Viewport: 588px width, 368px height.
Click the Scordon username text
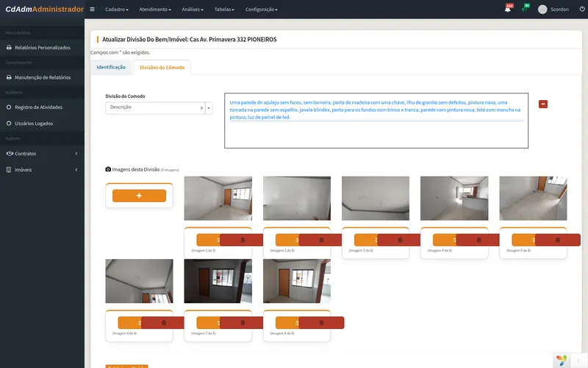click(559, 10)
